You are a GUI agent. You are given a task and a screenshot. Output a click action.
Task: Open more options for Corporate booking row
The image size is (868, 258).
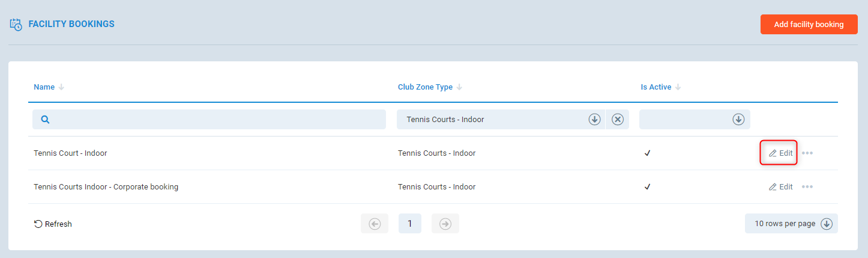coord(807,187)
